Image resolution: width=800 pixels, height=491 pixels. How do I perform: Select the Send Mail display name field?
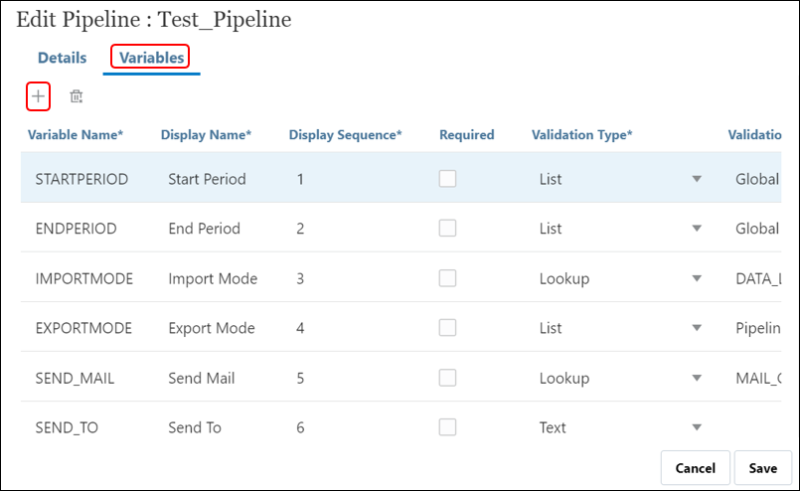pos(201,378)
